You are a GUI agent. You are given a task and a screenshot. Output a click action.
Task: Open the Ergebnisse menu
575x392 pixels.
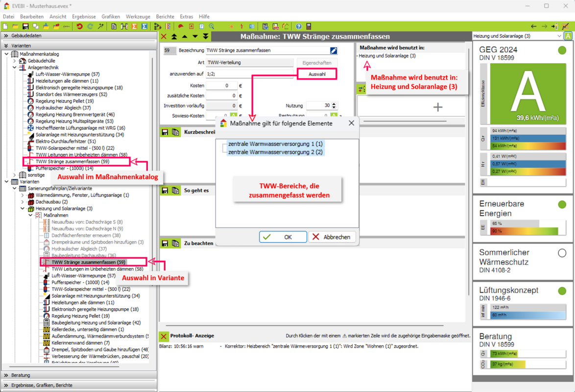click(x=84, y=17)
